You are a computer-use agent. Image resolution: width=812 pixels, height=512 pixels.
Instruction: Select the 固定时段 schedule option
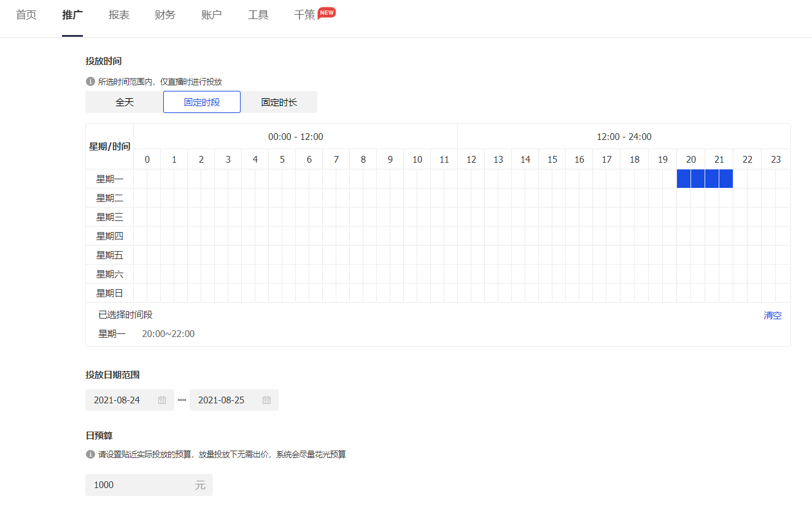202,102
